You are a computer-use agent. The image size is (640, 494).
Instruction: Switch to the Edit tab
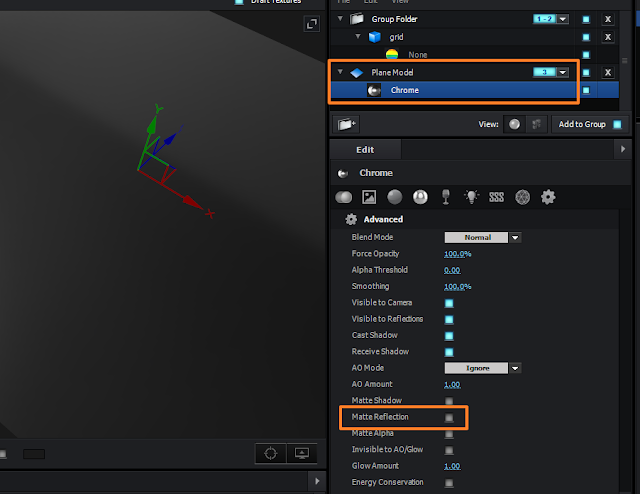(x=365, y=150)
